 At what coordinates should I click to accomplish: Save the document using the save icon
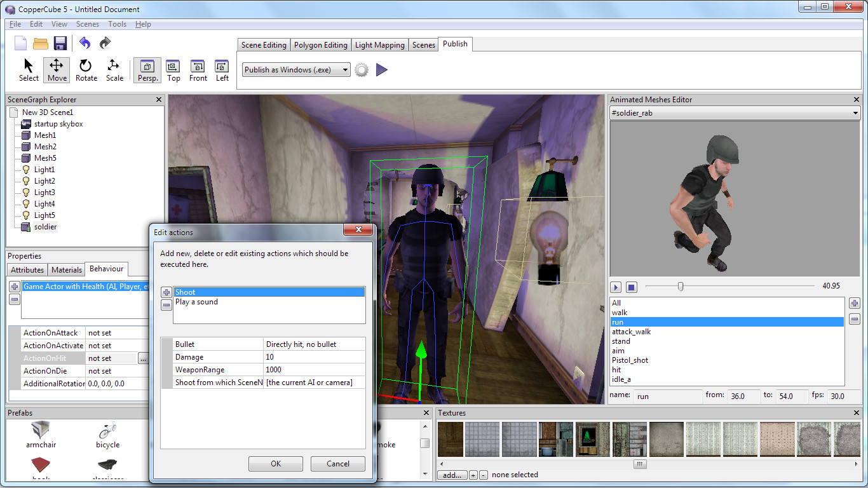point(60,43)
